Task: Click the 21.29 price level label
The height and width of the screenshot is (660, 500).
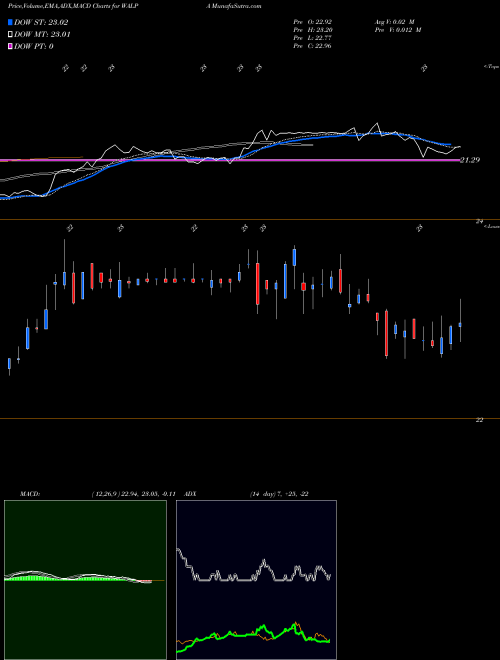Action: (x=470, y=160)
